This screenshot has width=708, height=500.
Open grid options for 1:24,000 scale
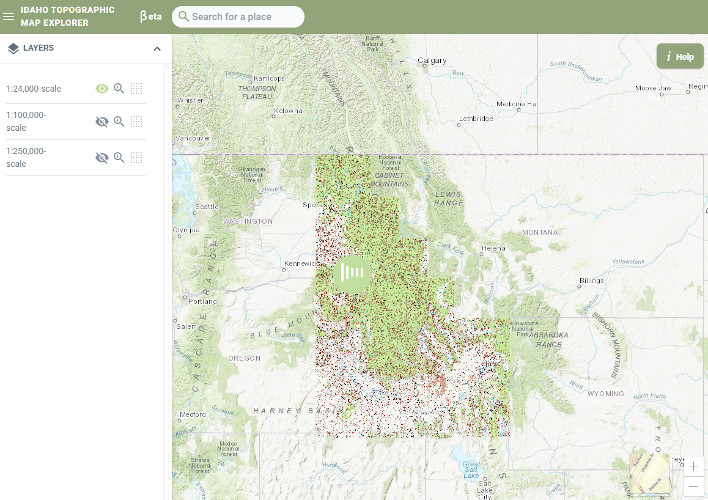pyautogui.click(x=137, y=88)
